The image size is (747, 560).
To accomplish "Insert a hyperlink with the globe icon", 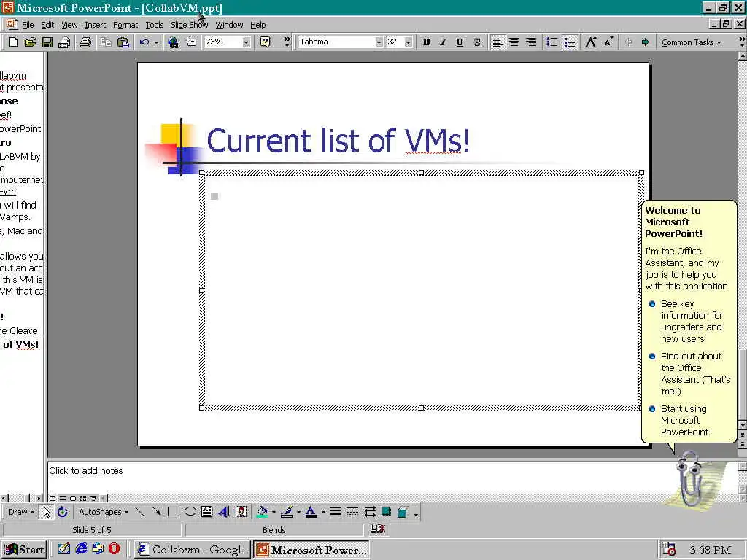I will [x=174, y=42].
